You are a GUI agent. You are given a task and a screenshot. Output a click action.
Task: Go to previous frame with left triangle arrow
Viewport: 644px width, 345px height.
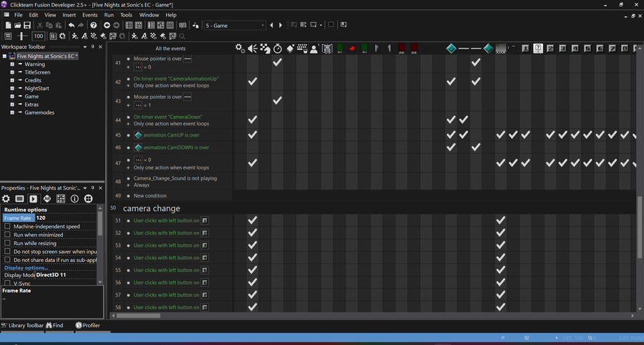[x=271, y=26]
